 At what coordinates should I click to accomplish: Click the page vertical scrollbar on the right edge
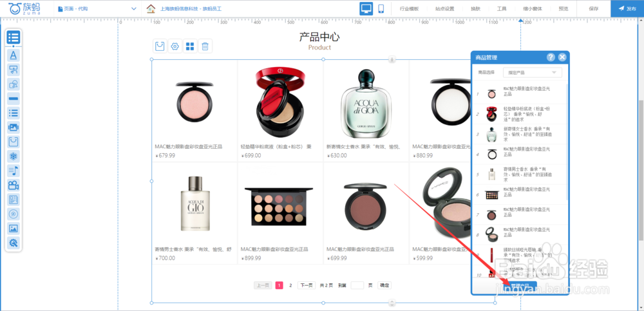click(x=641, y=171)
